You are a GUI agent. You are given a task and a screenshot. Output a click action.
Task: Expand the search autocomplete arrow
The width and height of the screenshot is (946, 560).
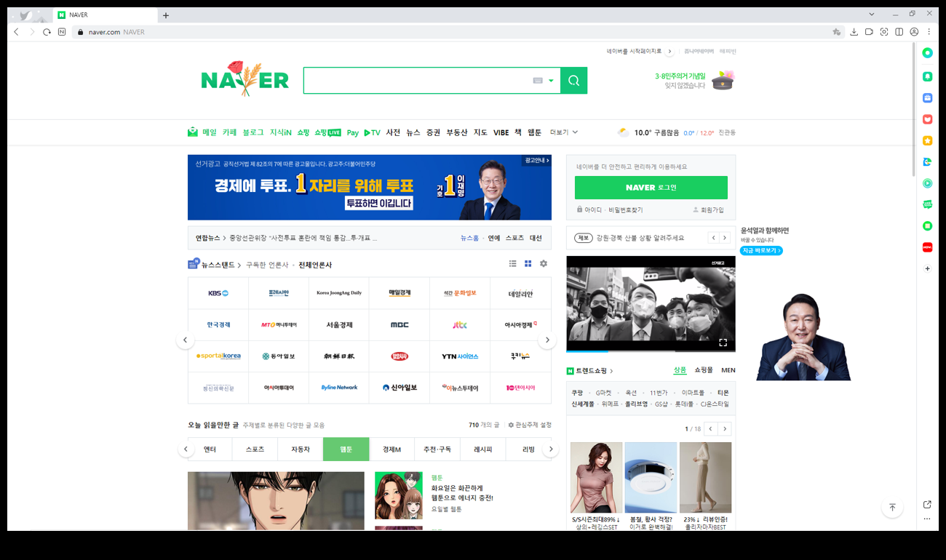pos(551,81)
